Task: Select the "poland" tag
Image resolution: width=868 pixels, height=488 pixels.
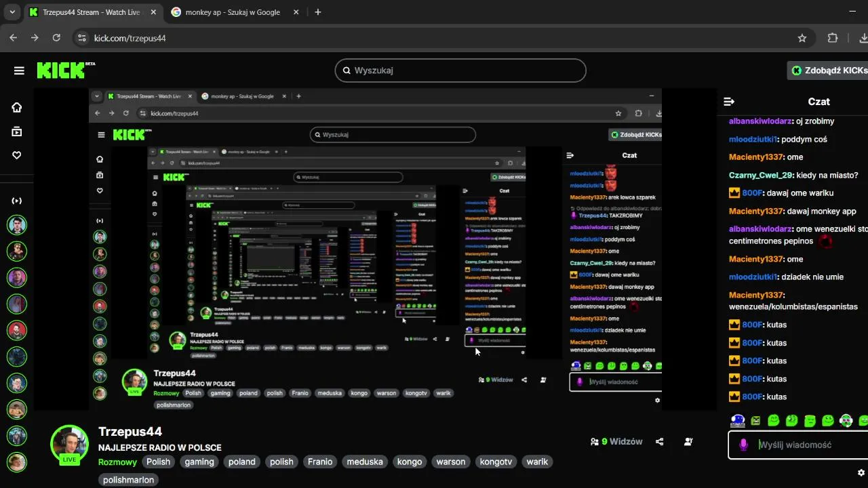Action: (242, 462)
